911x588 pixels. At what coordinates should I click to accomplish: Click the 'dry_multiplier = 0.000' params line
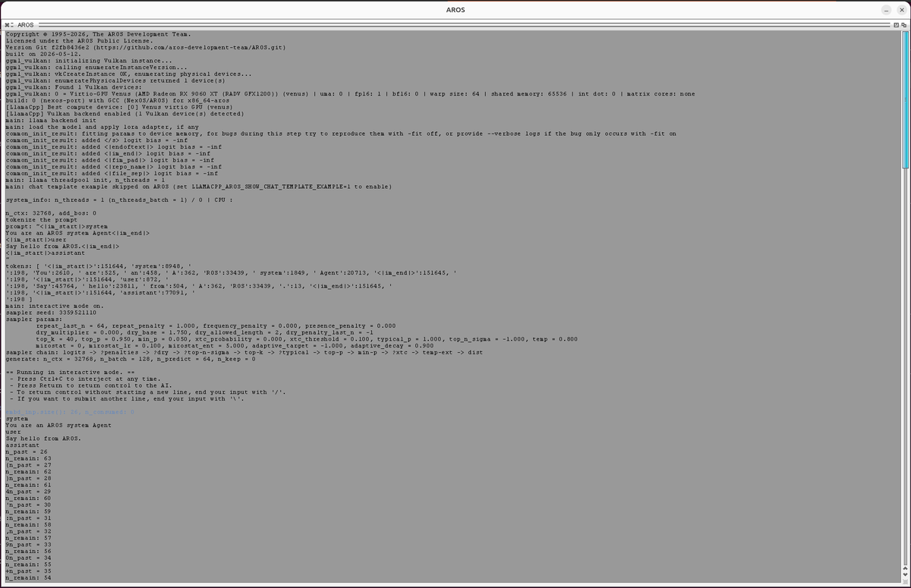tap(204, 331)
